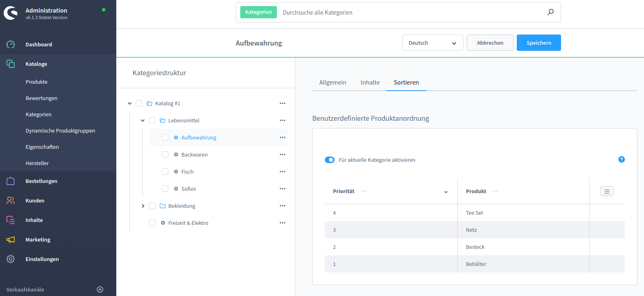
Task: Select the Fisch category
Action: pos(187,172)
